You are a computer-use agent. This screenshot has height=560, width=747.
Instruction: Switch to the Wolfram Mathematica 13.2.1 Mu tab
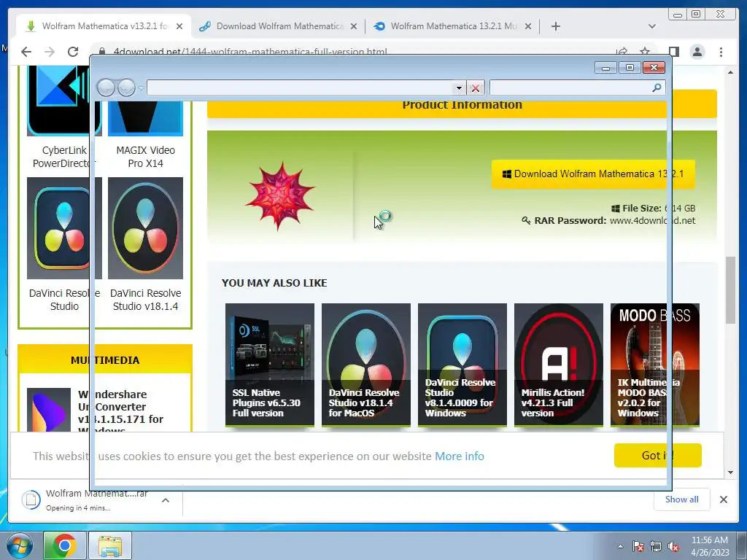click(x=453, y=26)
